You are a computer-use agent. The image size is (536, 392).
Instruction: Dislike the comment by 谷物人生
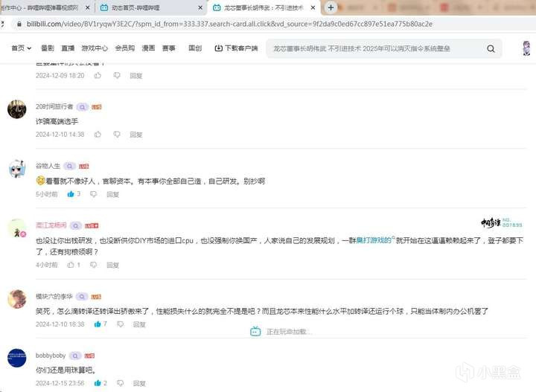93,194
